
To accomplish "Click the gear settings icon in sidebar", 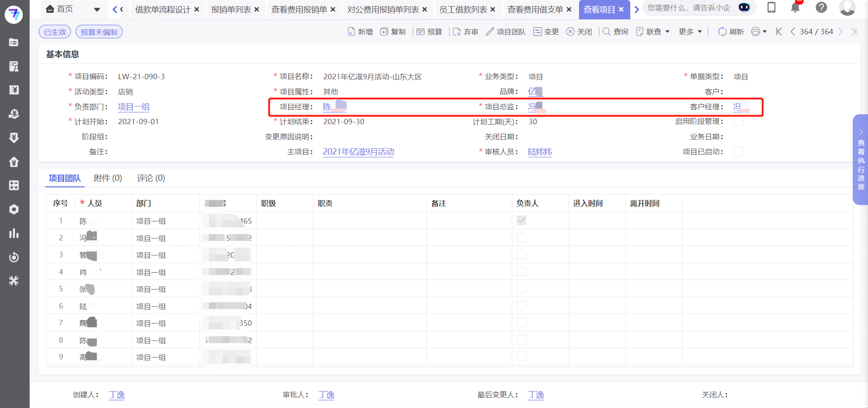I will point(14,209).
